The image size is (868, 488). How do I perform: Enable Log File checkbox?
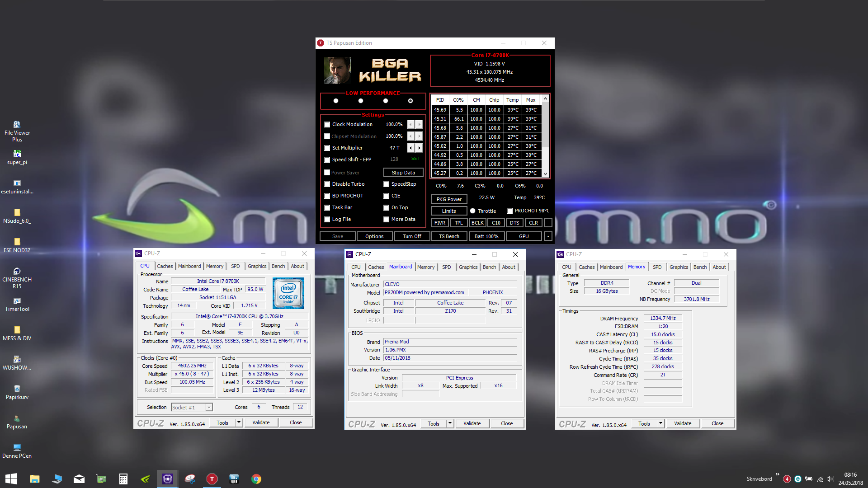click(x=327, y=219)
